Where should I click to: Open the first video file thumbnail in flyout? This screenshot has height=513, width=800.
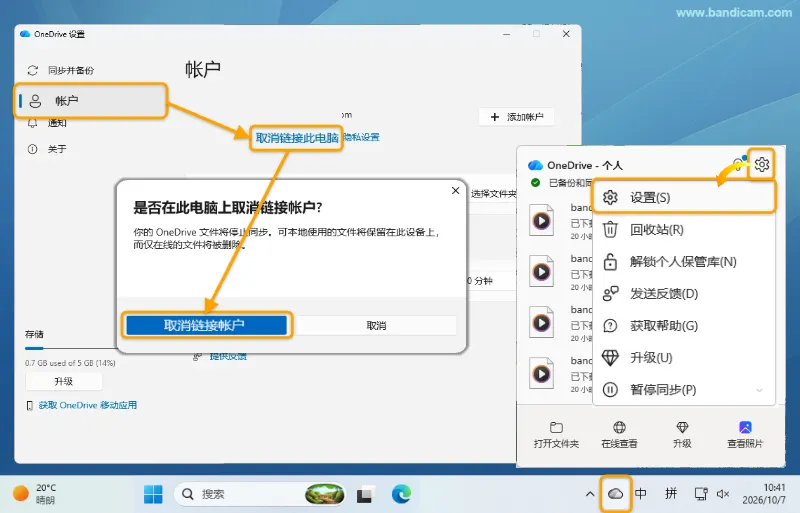point(541,221)
